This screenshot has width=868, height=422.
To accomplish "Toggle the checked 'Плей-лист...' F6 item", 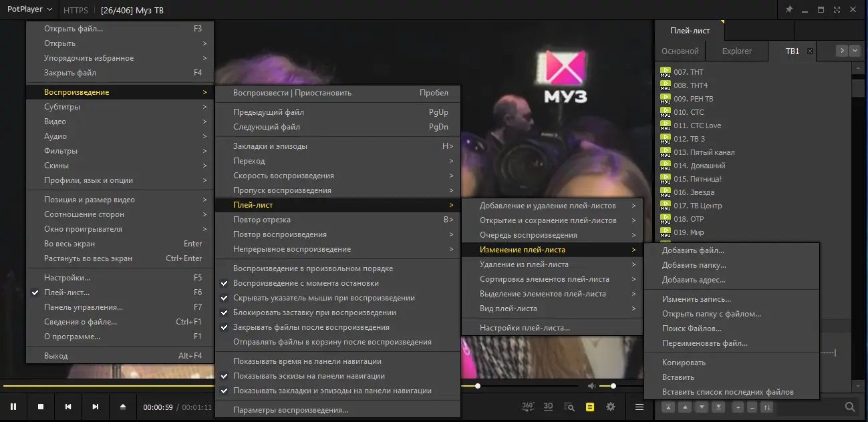I will tap(120, 292).
